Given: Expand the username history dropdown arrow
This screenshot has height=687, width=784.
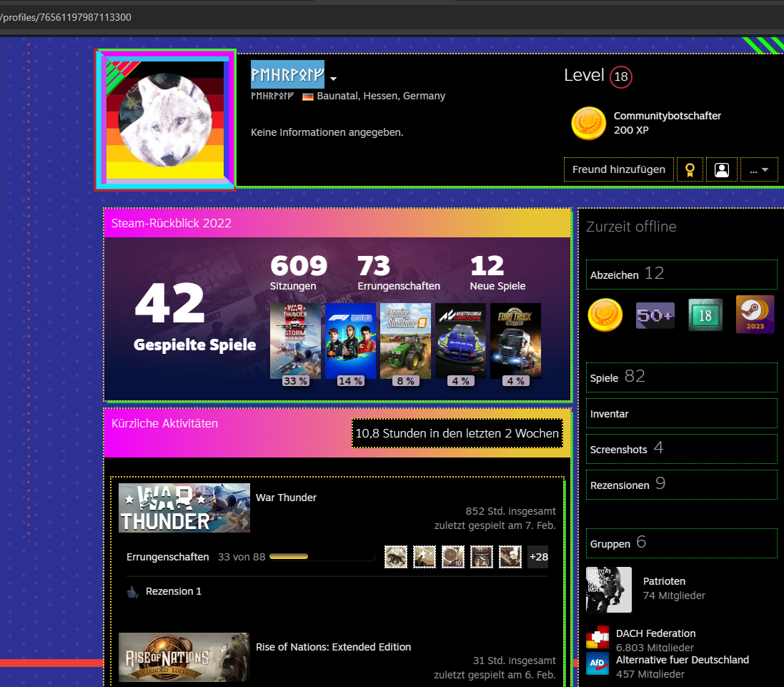Looking at the screenshot, I should 333,79.
